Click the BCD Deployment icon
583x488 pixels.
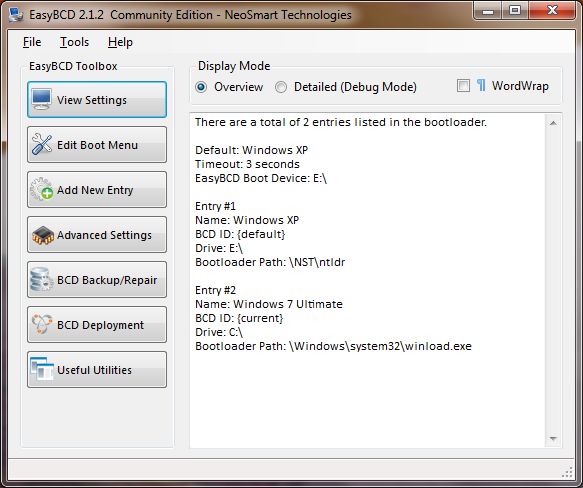(41, 324)
